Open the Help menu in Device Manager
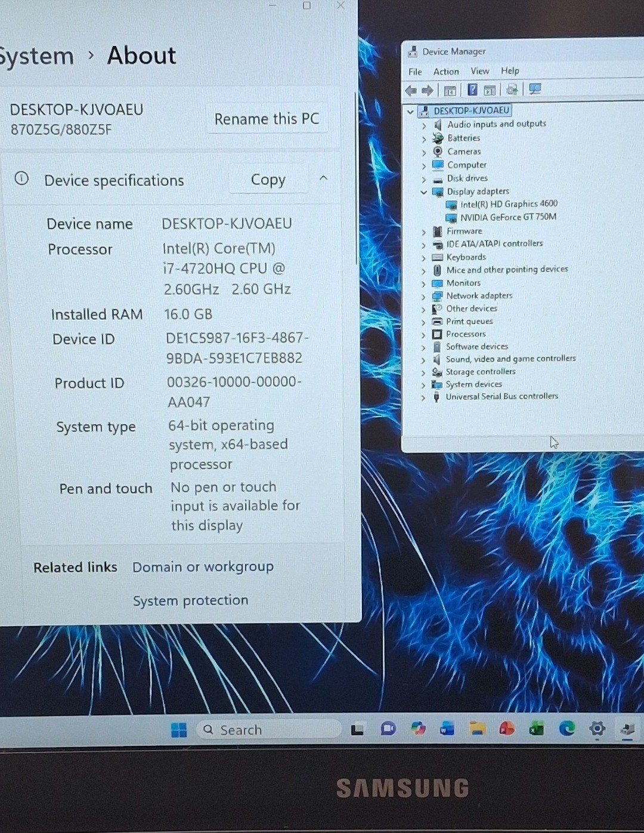 (510, 70)
